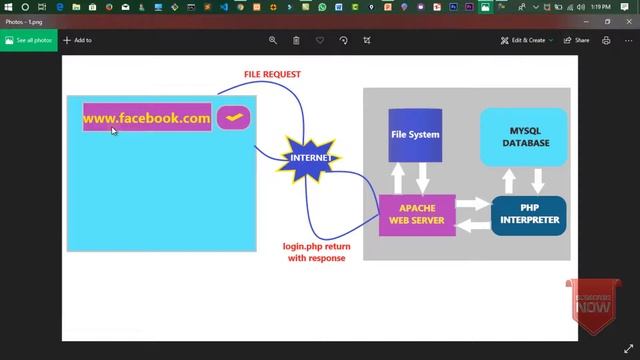Viewport: 640px width, 360px height.
Task: Click the checkmark button beside facebook URL
Action: (233, 118)
